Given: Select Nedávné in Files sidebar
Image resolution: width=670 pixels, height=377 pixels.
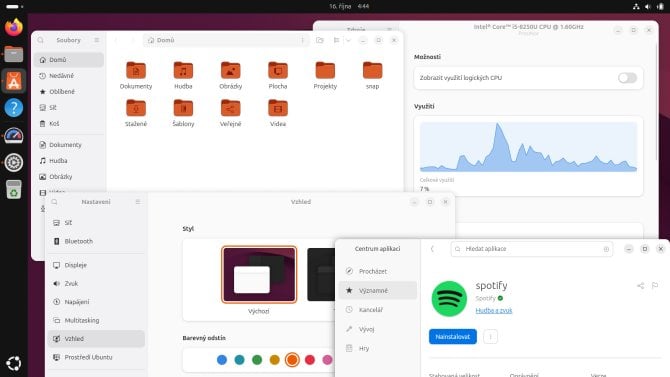Looking at the screenshot, I should point(69,76).
